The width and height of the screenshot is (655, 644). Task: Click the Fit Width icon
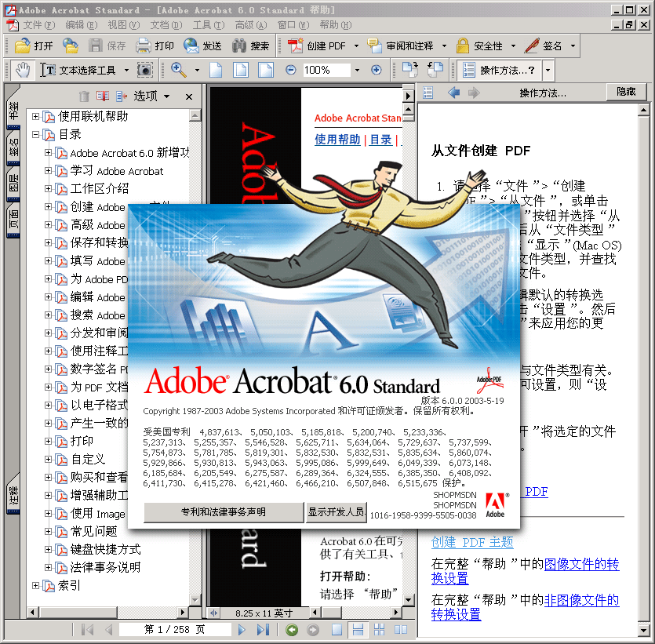(x=266, y=70)
